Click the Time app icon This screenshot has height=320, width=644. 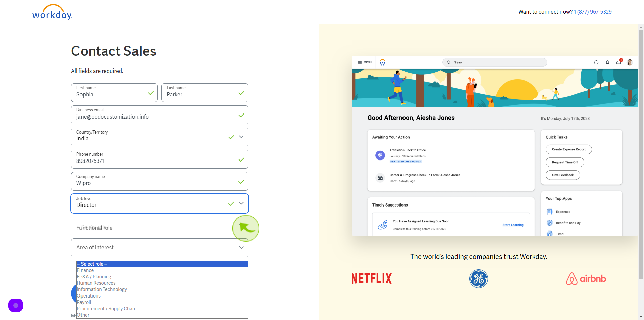coord(550,233)
